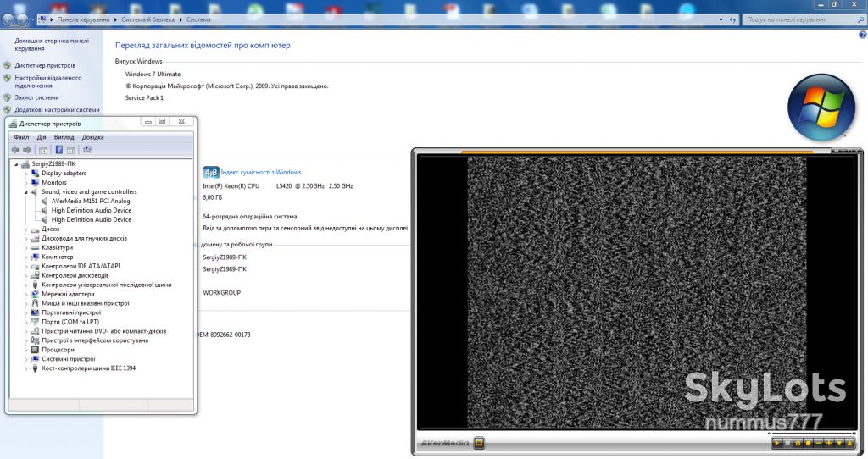Select AVerMedia M151 PCI Analog device

pos(91,202)
